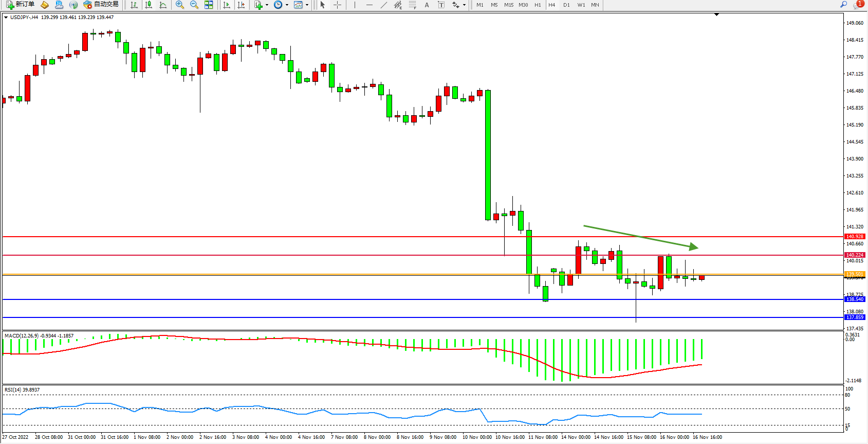Open the search magnifier icon
The image size is (868, 444).
point(843,5)
